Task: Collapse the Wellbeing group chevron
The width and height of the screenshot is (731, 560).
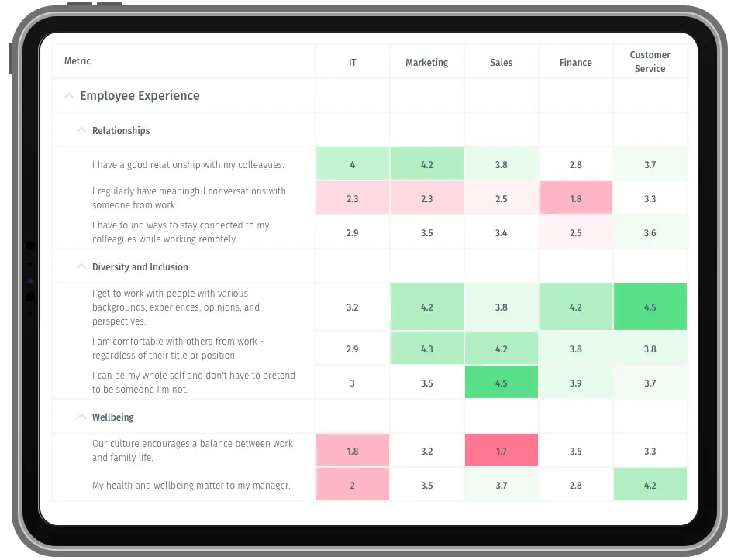Action: pos(81,417)
